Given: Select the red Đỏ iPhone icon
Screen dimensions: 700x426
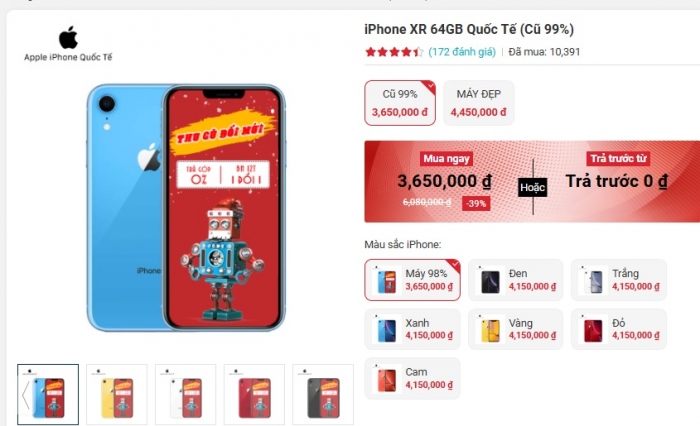Looking at the screenshot, I should 593,330.
